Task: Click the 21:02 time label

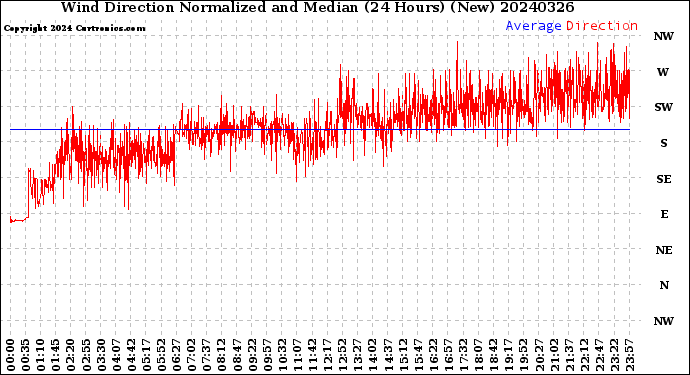Action: click(554, 355)
